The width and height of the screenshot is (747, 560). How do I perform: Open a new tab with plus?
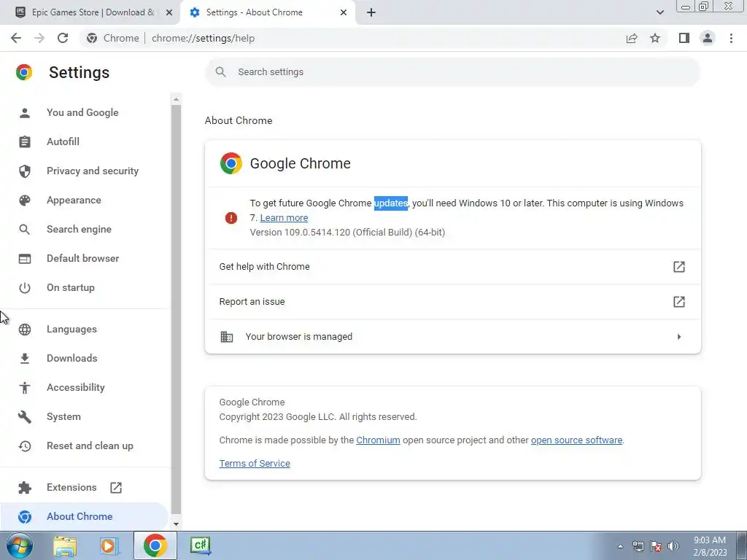[x=371, y=12]
